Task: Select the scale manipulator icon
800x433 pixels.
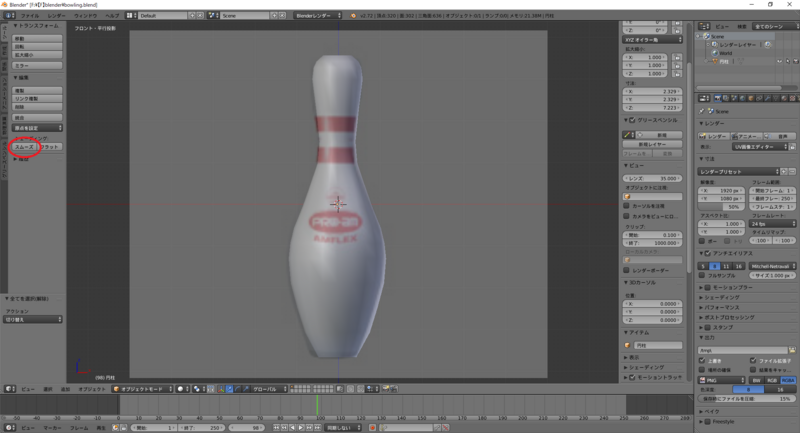Action: click(x=245, y=389)
